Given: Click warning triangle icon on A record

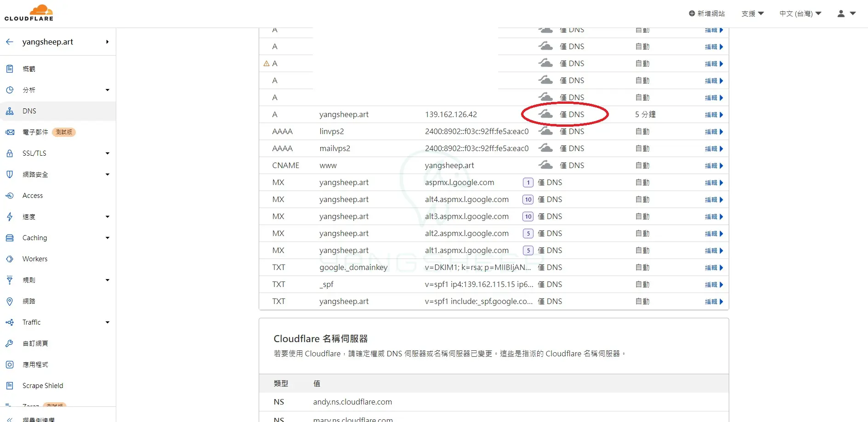Looking at the screenshot, I should (267, 63).
